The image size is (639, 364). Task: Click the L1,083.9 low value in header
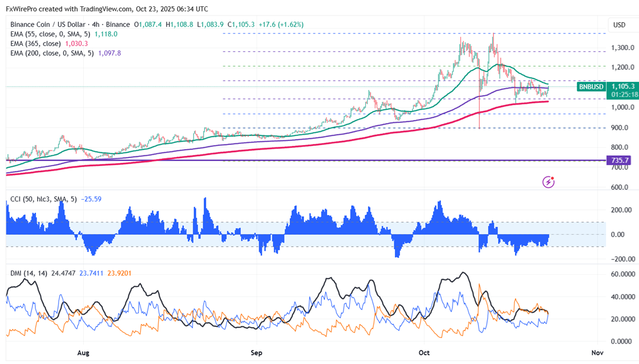coord(211,24)
